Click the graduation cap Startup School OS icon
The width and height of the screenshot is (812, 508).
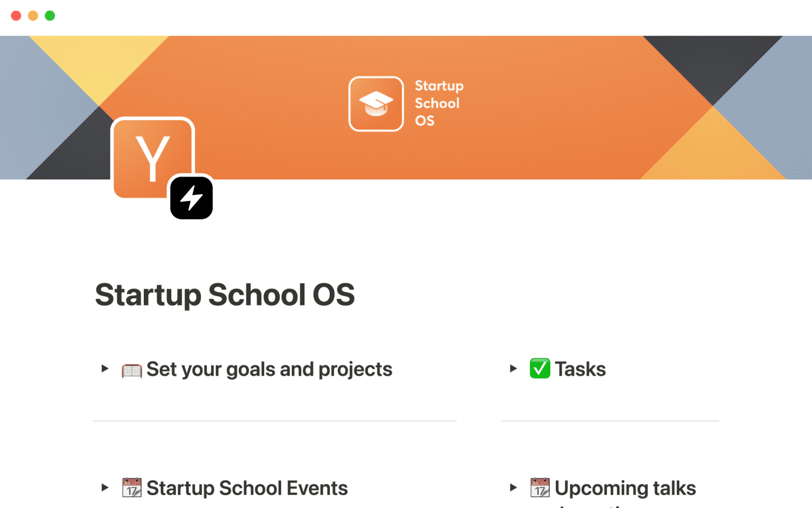tap(375, 103)
